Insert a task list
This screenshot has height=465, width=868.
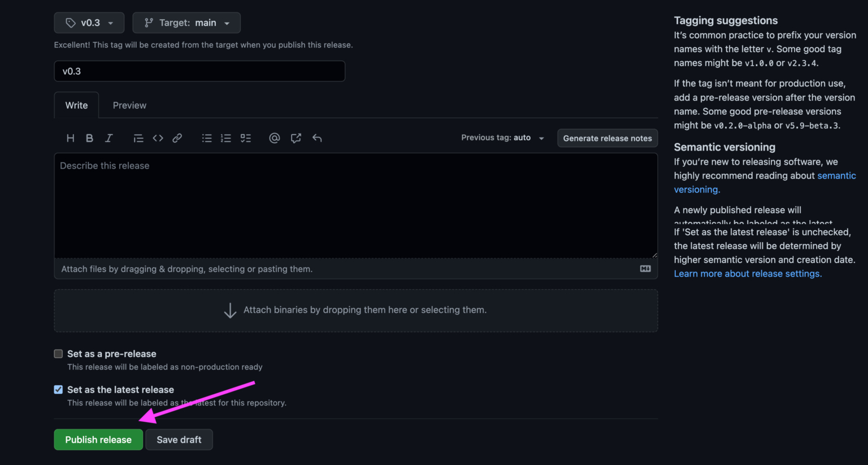click(x=245, y=137)
